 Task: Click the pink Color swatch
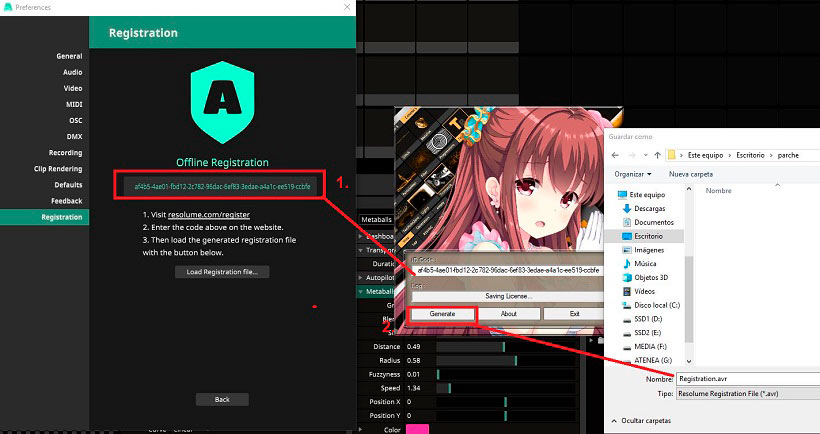[417, 429]
